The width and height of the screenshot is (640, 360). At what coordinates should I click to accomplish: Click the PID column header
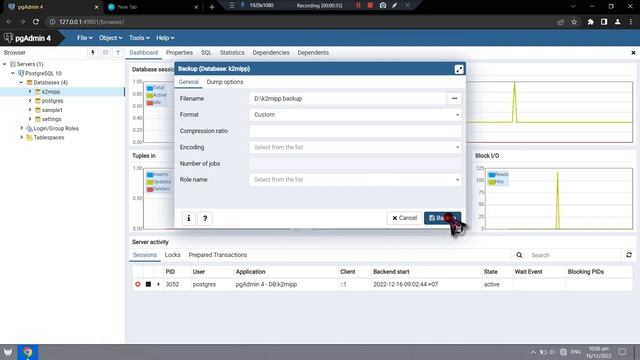[x=170, y=272]
